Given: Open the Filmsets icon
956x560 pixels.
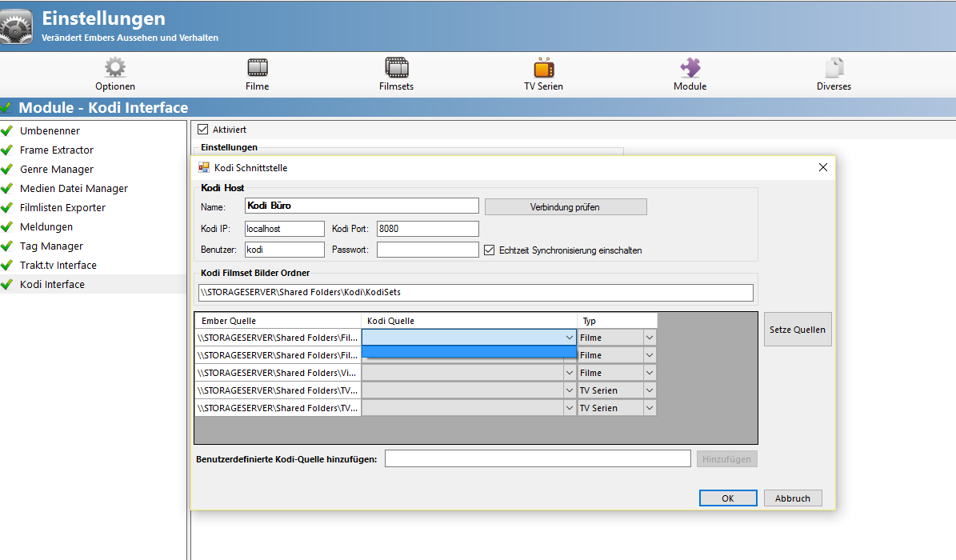Looking at the screenshot, I should click(396, 67).
